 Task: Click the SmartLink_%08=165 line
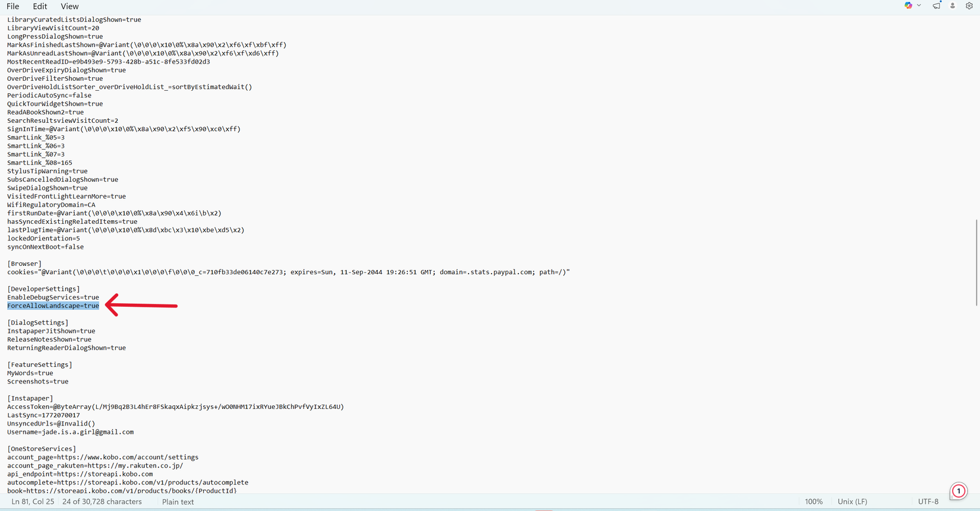40,163
